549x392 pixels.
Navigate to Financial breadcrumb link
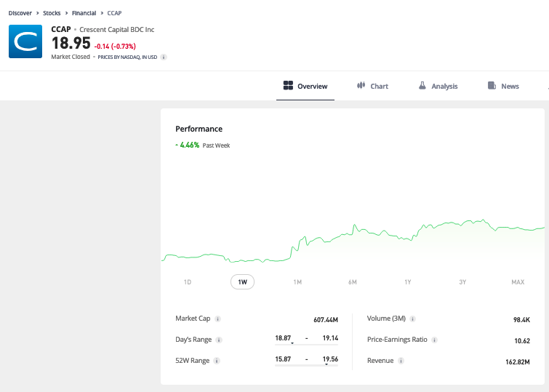84,13
